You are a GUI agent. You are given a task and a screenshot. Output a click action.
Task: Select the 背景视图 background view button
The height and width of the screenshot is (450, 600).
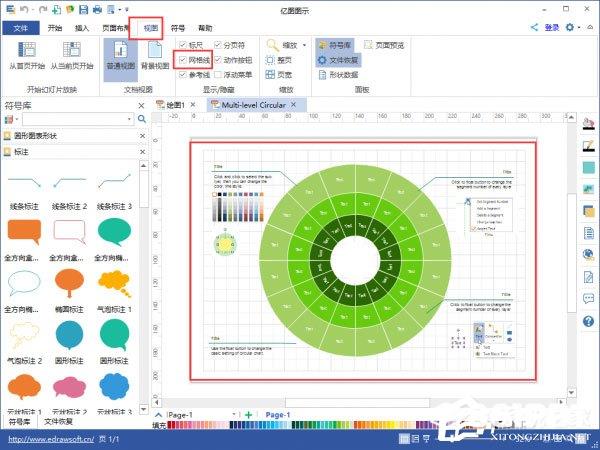155,55
